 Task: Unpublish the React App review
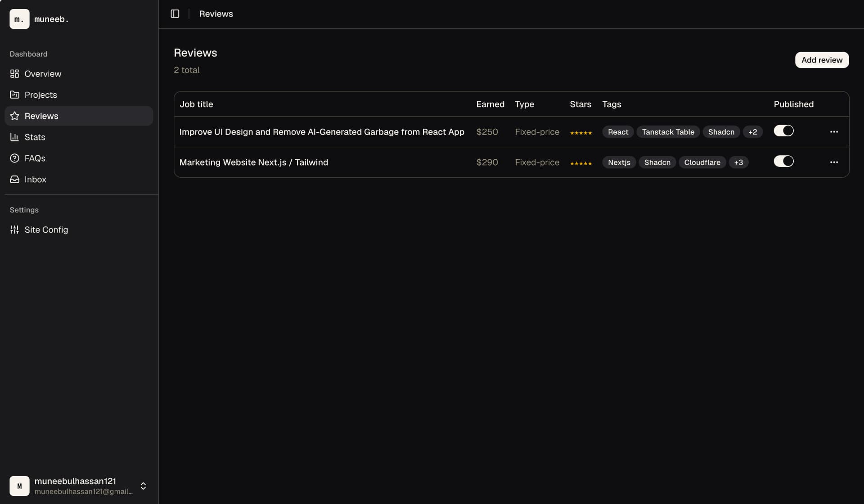tap(783, 131)
